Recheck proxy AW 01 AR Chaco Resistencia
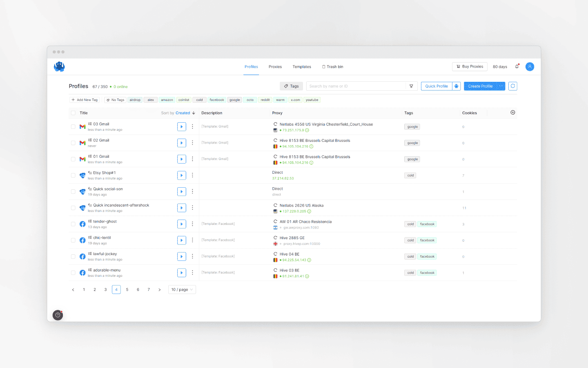The image size is (588, 368). coord(275,222)
